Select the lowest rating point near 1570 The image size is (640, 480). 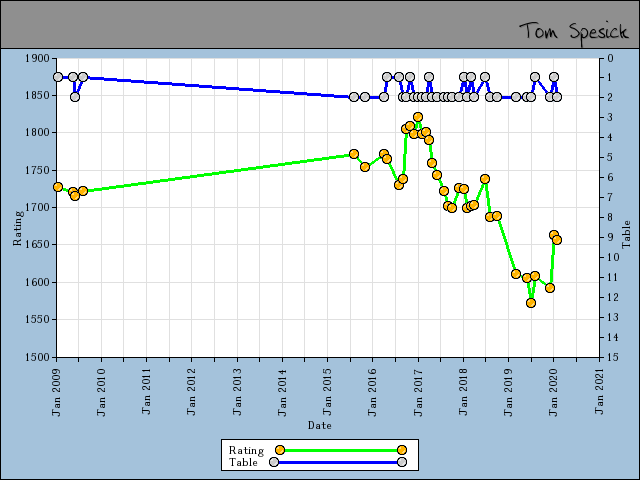tap(531, 303)
